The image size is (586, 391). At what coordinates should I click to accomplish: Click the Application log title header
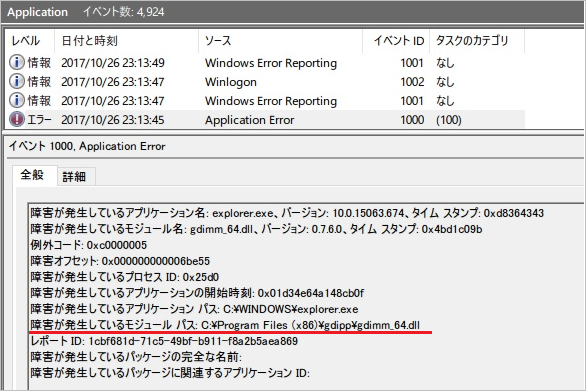pyautogui.click(x=37, y=12)
